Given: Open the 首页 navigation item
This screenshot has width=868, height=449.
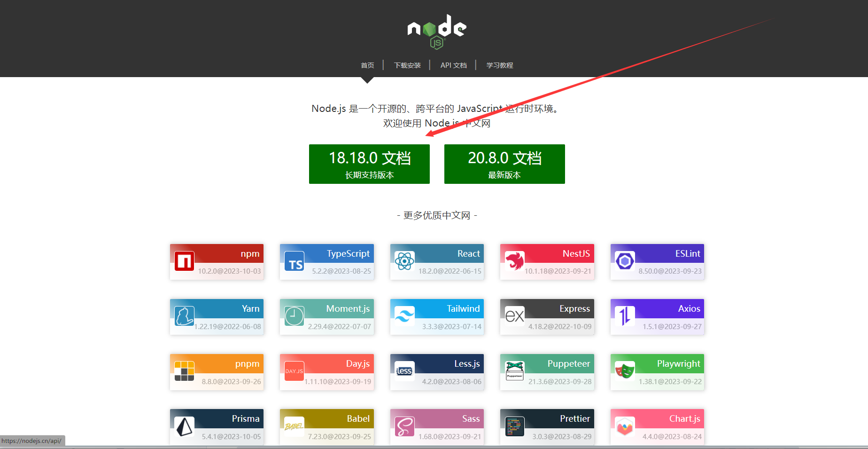Looking at the screenshot, I should click(x=367, y=65).
